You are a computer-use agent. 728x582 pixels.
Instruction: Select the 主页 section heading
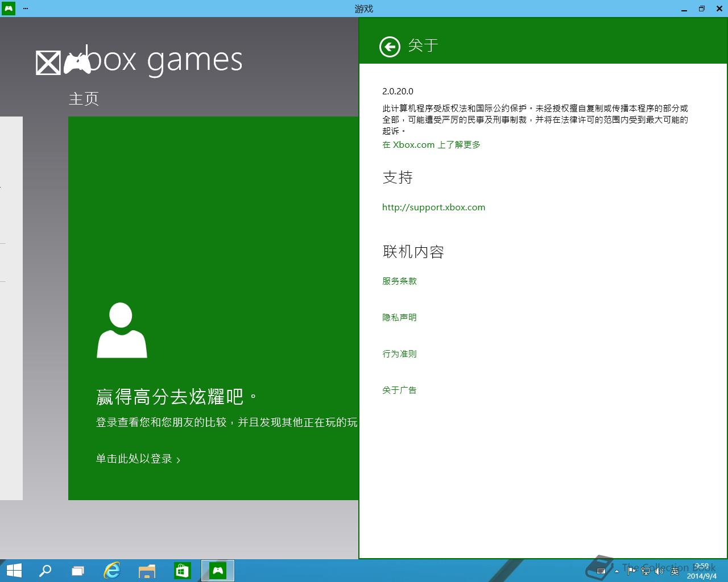[x=84, y=99]
